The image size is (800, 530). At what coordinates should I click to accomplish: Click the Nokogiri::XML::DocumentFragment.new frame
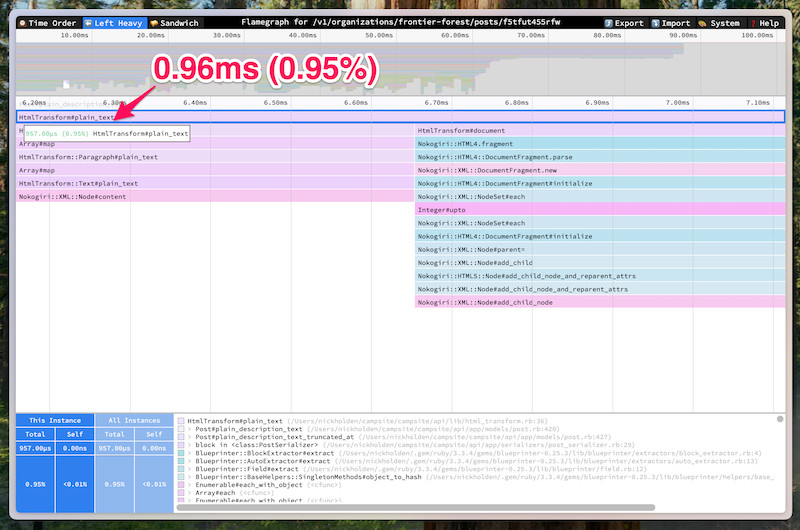click(x=600, y=170)
